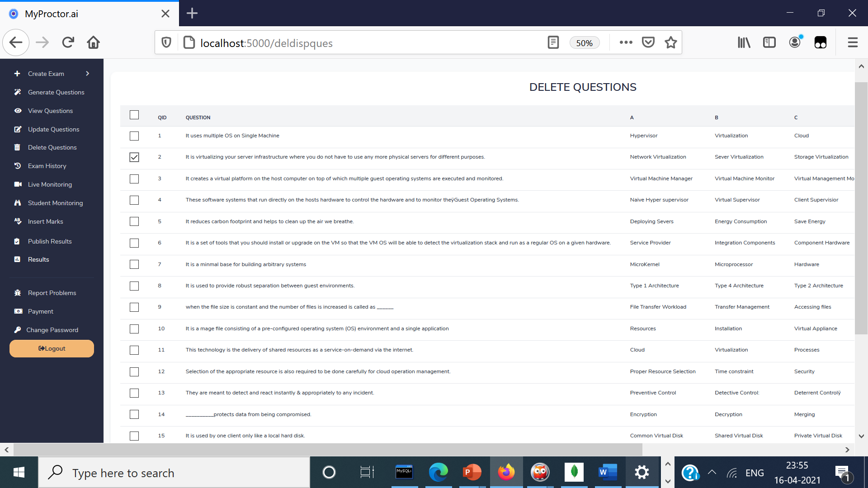Save page to Pocket icon
The height and width of the screenshot is (488, 868).
(648, 42)
